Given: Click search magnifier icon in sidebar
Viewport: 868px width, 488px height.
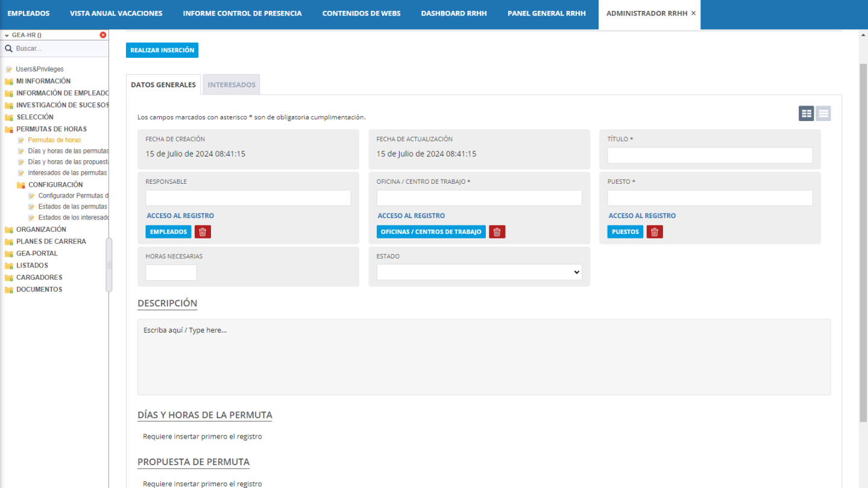Looking at the screenshot, I should tap(9, 48).
